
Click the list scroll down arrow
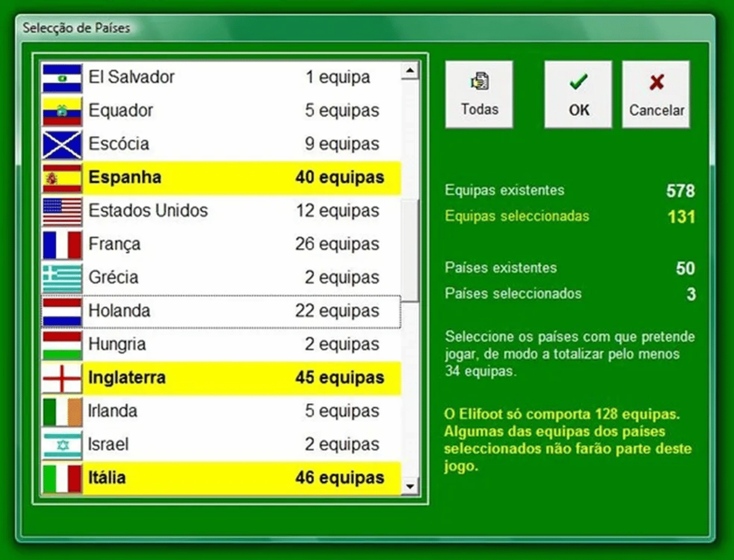(410, 486)
